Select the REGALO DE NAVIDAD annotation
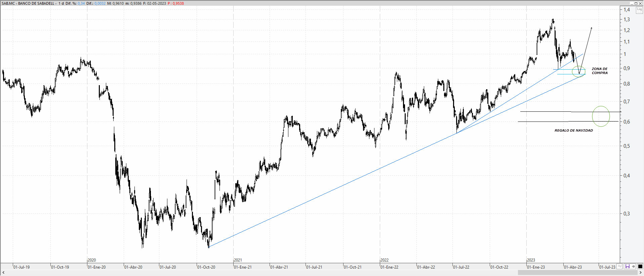Image resolution: width=644 pixels, height=276 pixels. [x=574, y=130]
